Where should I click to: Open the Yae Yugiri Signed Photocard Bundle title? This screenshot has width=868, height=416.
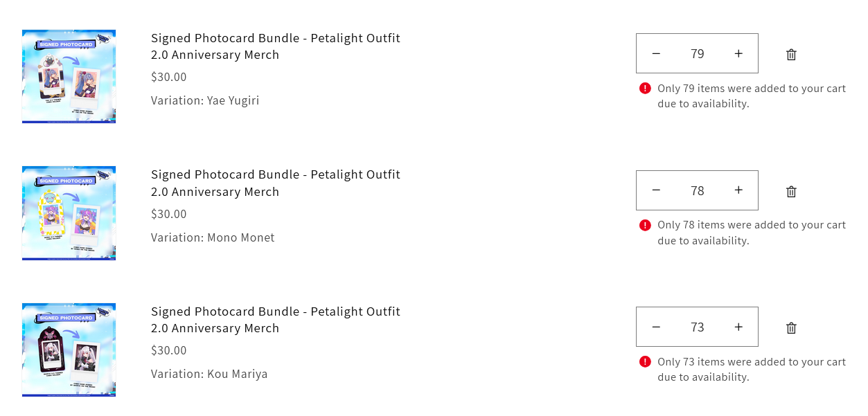[275, 46]
